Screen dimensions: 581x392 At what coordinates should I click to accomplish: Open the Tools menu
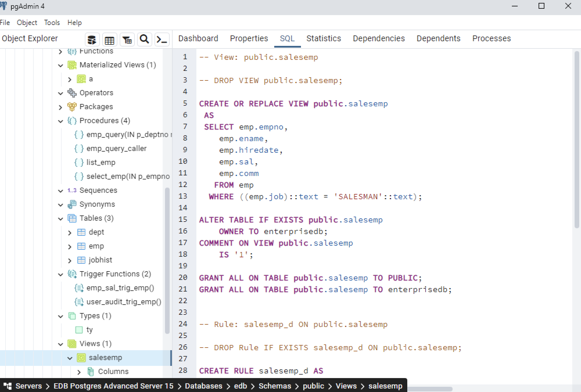(52, 22)
